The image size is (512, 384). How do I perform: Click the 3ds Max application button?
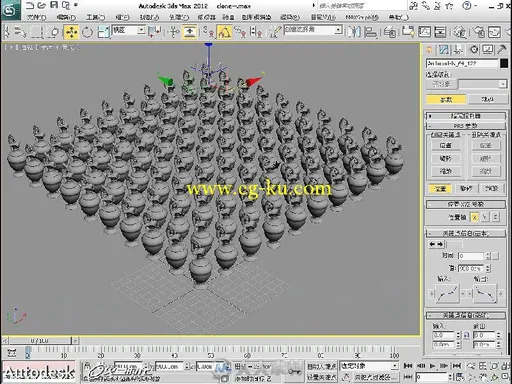click(x=10, y=10)
